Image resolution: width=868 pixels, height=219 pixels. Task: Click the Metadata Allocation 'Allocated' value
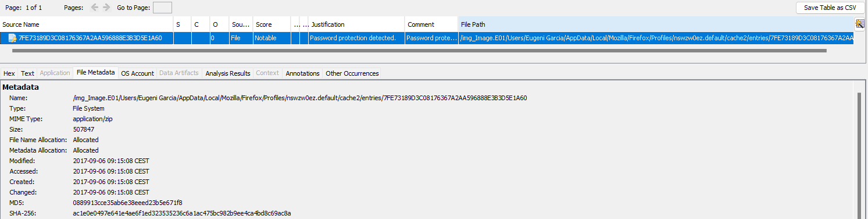85,150
